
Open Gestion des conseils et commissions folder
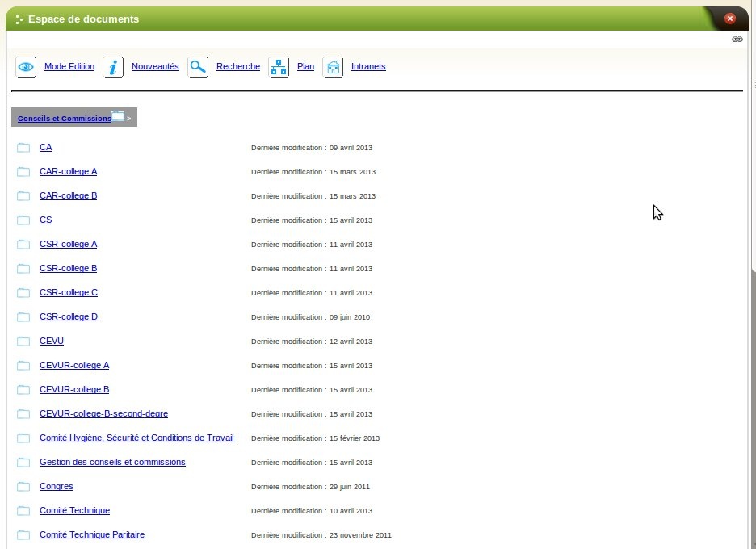(112, 463)
